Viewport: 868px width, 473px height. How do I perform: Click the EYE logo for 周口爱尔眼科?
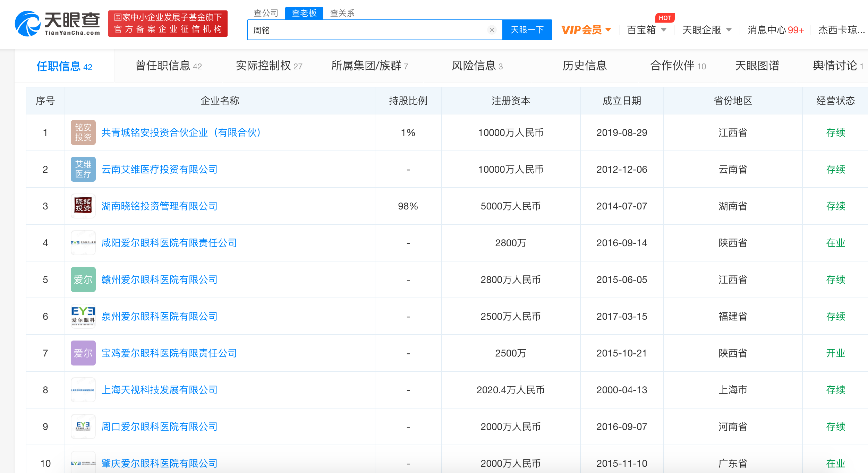[83, 427]
